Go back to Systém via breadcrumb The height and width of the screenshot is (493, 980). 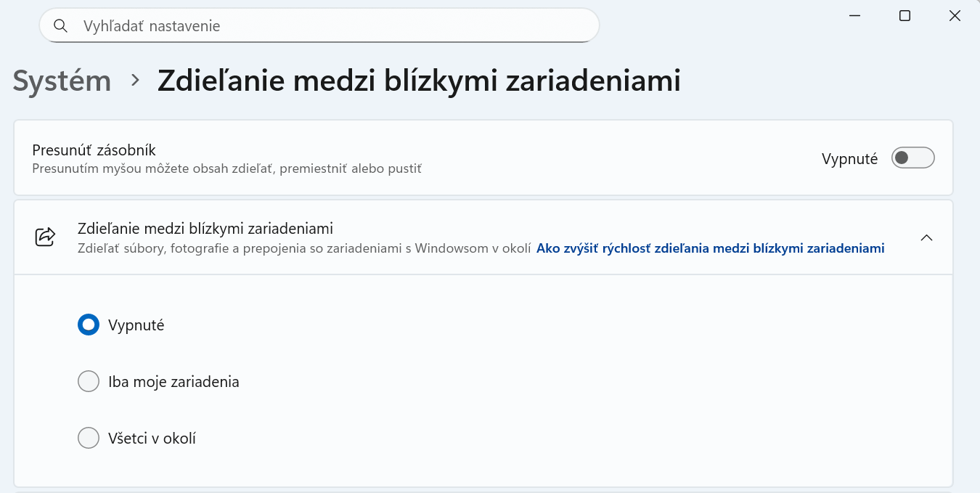(62, 81)
